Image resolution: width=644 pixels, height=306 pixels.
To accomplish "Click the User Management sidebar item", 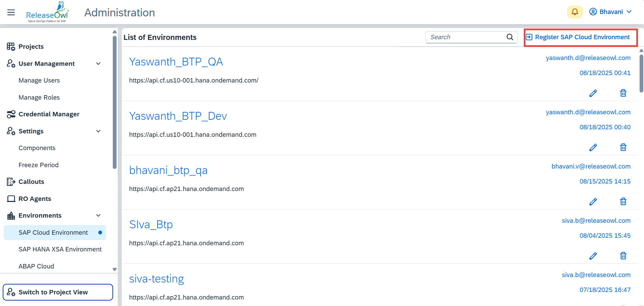I will (46, 64).
